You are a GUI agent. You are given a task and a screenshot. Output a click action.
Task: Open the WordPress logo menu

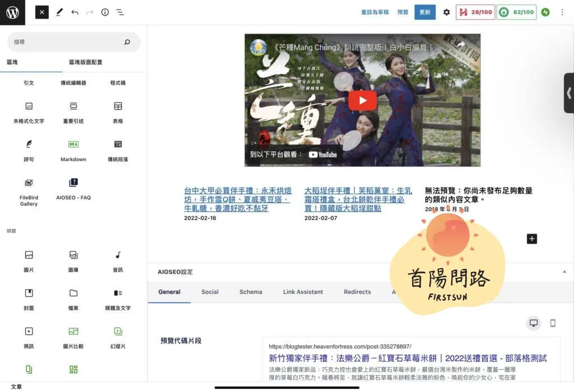[x=12, y=12]
